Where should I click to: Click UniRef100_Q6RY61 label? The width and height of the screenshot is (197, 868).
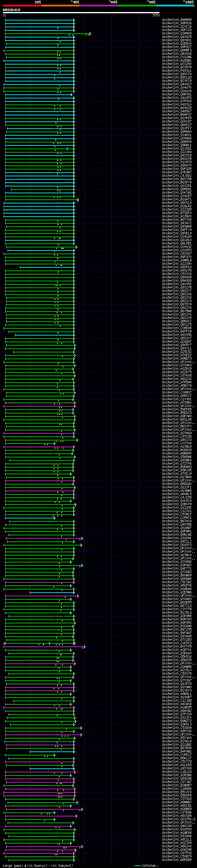[177, 94]
